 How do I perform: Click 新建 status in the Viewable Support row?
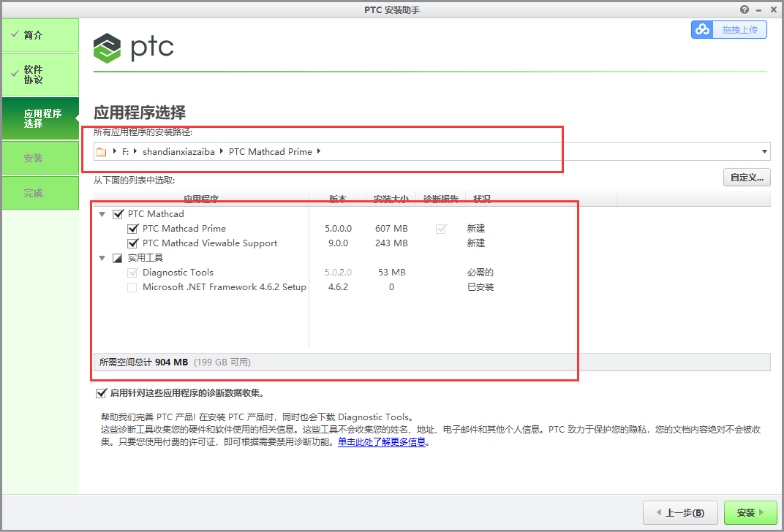tap(476, 243)
